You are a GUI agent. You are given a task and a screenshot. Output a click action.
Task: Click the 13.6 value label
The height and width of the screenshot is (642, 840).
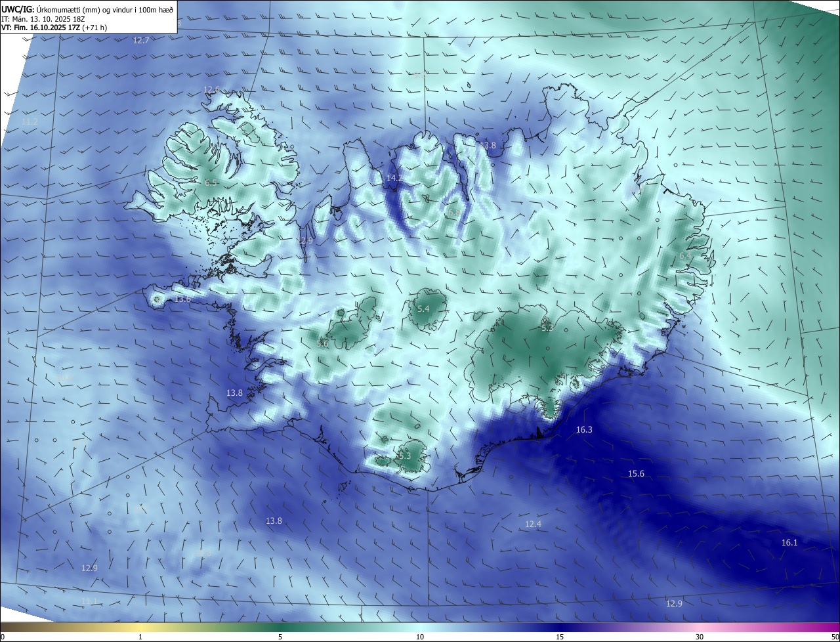click(182, 299)
